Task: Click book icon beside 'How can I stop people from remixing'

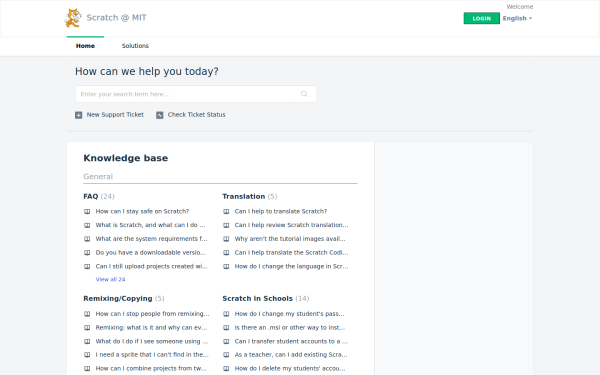Action: point(87,314)
